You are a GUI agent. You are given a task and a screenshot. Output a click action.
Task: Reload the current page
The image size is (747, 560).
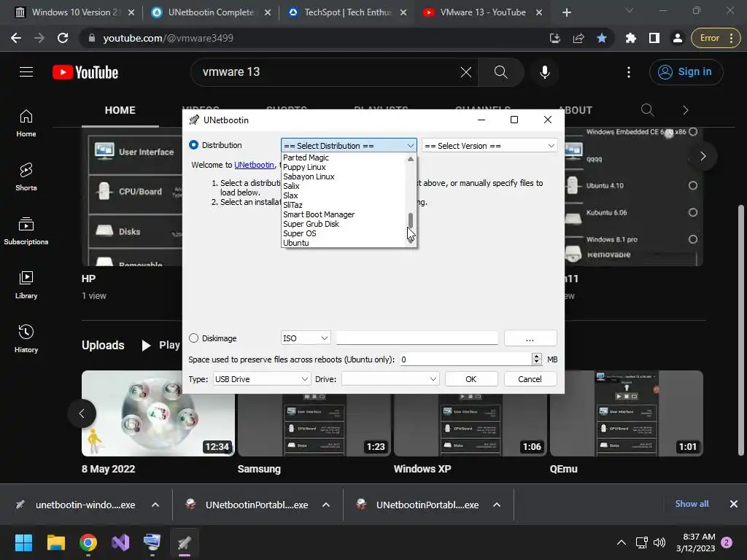point(63,38)
